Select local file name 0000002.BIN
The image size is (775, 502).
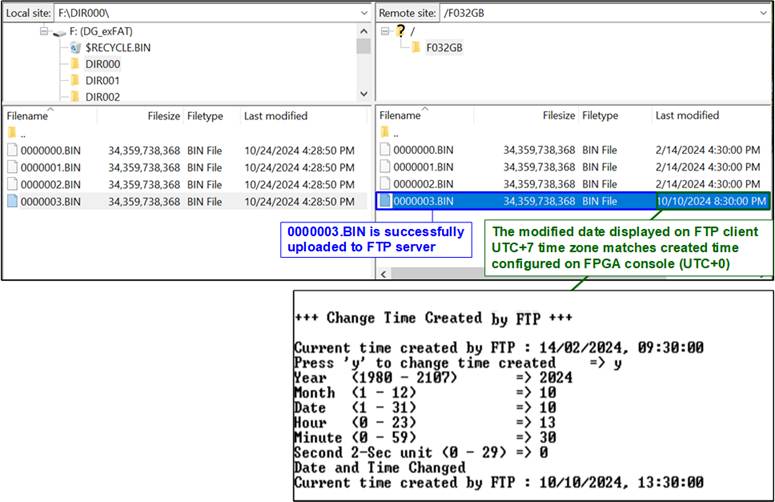pos(50,185)
